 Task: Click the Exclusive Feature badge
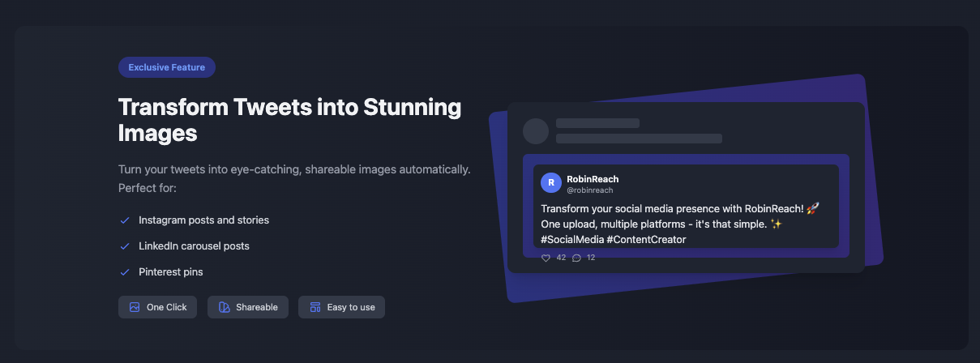click(x=167, y=67)
